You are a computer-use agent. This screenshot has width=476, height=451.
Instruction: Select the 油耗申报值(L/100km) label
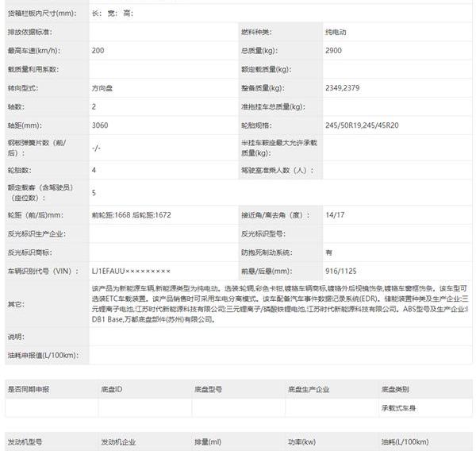43,355
